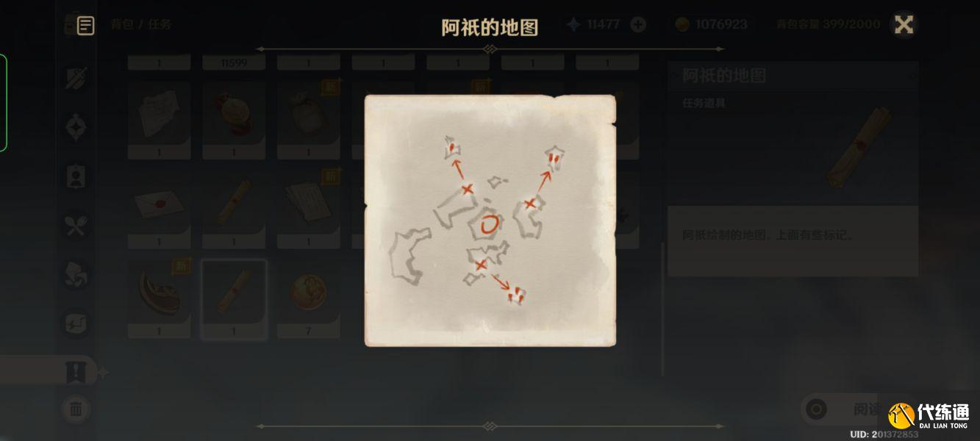The width and height of the screenshot is (980, 441).
Task: Select the Gadgets category icon
Action: tap(76, 323)
